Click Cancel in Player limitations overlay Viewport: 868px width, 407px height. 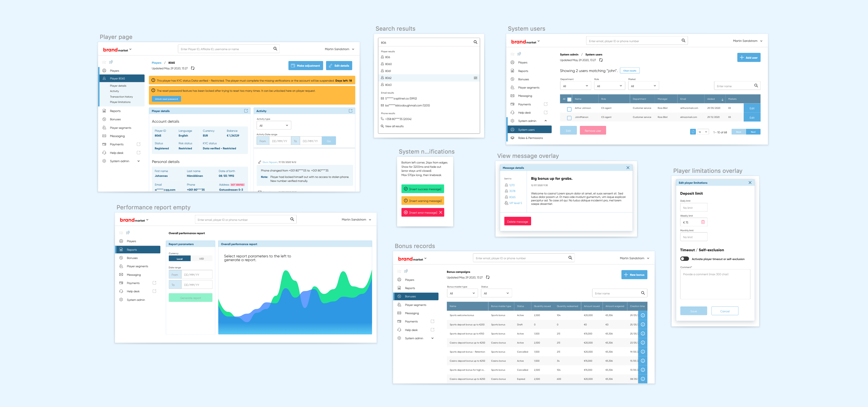click(725, 311)
